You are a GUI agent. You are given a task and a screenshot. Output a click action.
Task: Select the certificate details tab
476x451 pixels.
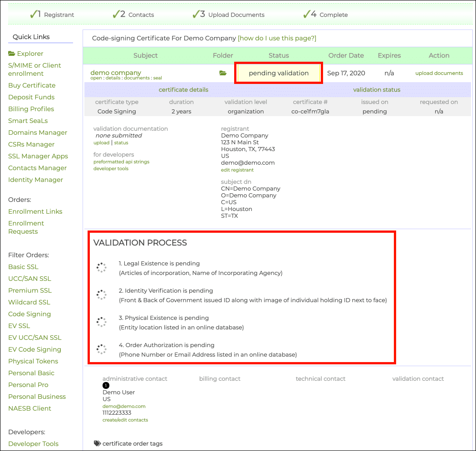(183, 89)
